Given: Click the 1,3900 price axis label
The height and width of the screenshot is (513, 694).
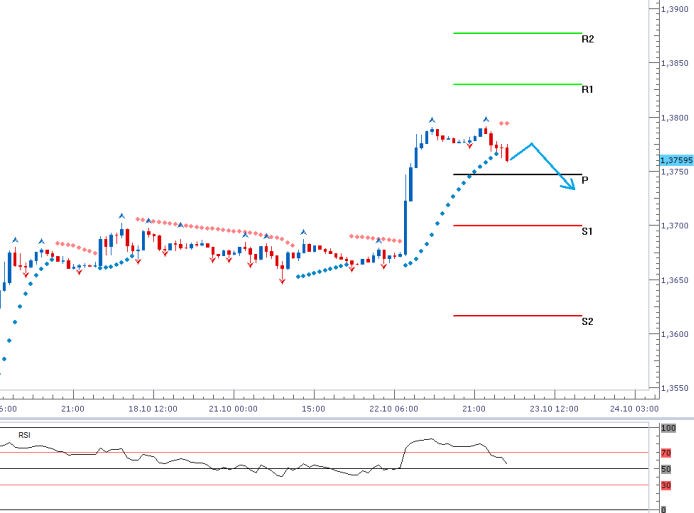Looking at the screenshot, I should click(675, 9).
